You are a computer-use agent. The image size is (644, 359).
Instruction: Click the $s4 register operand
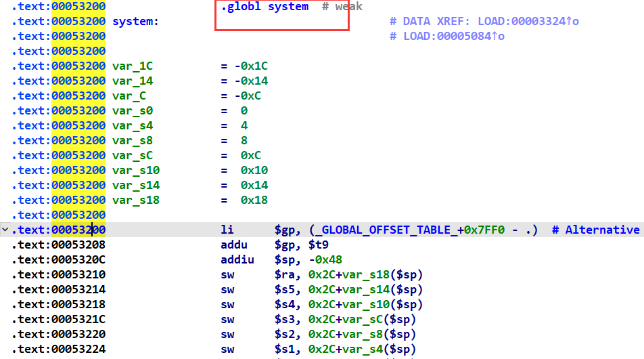pos(285,305)
